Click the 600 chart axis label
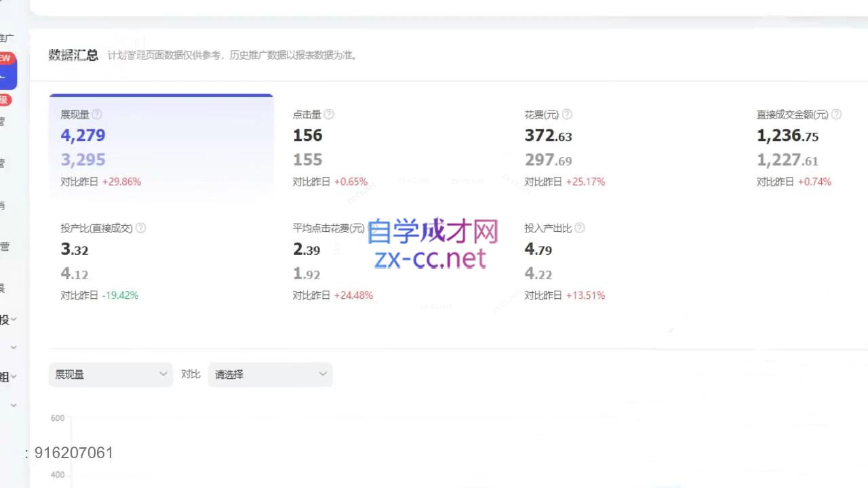Image resolution: width=868 pixels, height=488 pixels. click(x=58, y=418)
